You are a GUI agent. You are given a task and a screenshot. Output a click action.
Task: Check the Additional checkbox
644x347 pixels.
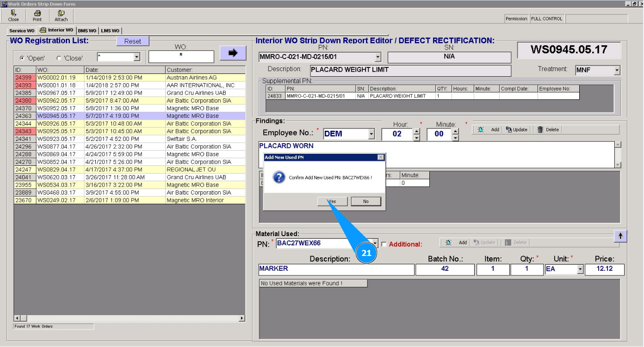(x=384, y=244)
